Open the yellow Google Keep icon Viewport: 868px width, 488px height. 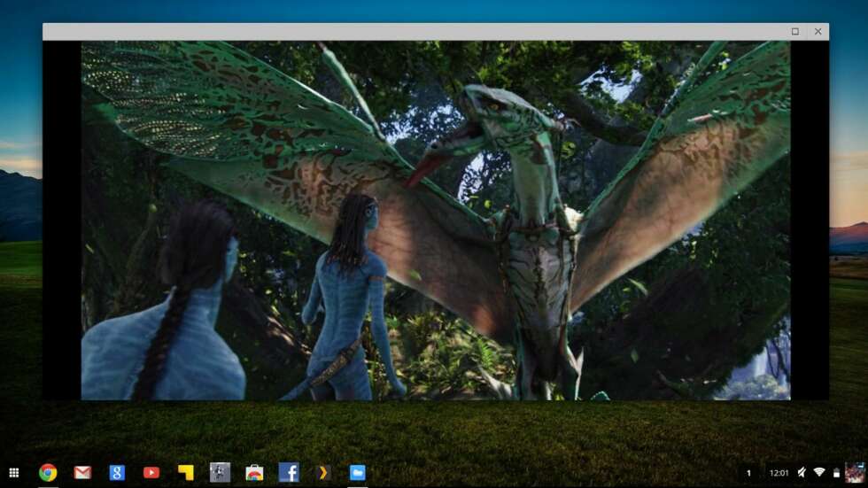pyautogui.click(x=186, y=473)
